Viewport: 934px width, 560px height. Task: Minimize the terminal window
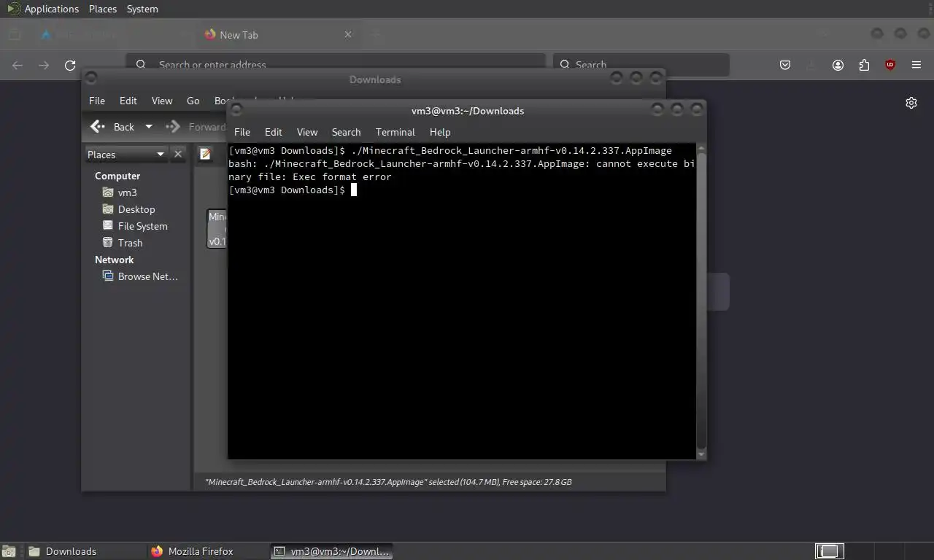point(657,109)
